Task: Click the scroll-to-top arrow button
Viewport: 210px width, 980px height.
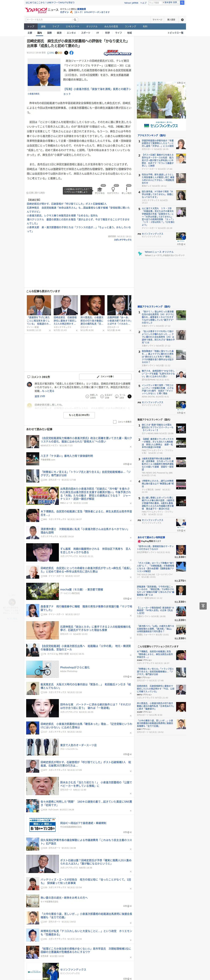Action: tap(203, 606)
